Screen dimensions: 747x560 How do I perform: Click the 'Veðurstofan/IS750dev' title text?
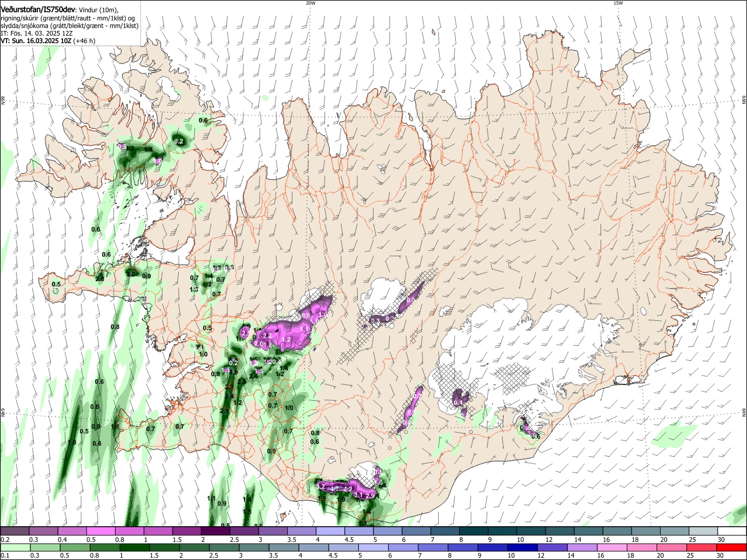pos(38,9)
